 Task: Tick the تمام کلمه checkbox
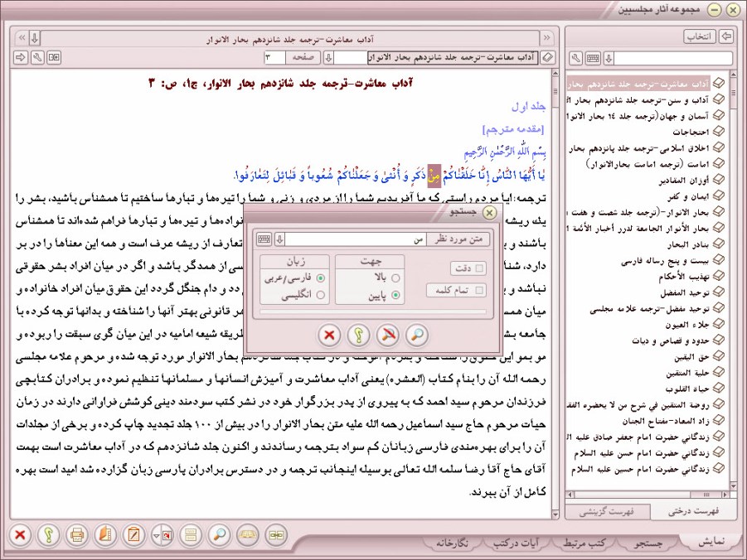479,290
